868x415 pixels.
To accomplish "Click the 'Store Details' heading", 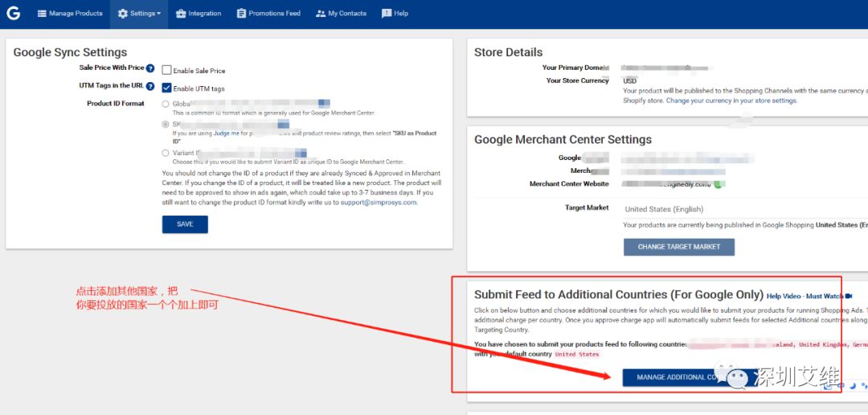I will point(508,52).
